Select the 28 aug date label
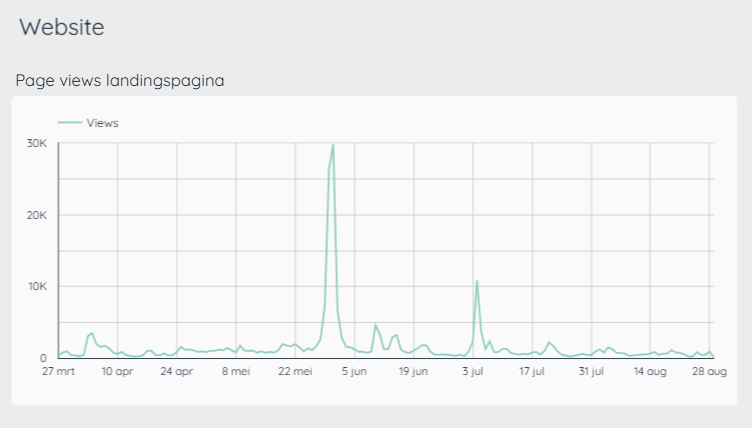This screenshot has height=428, width=752. coord(709,371)
